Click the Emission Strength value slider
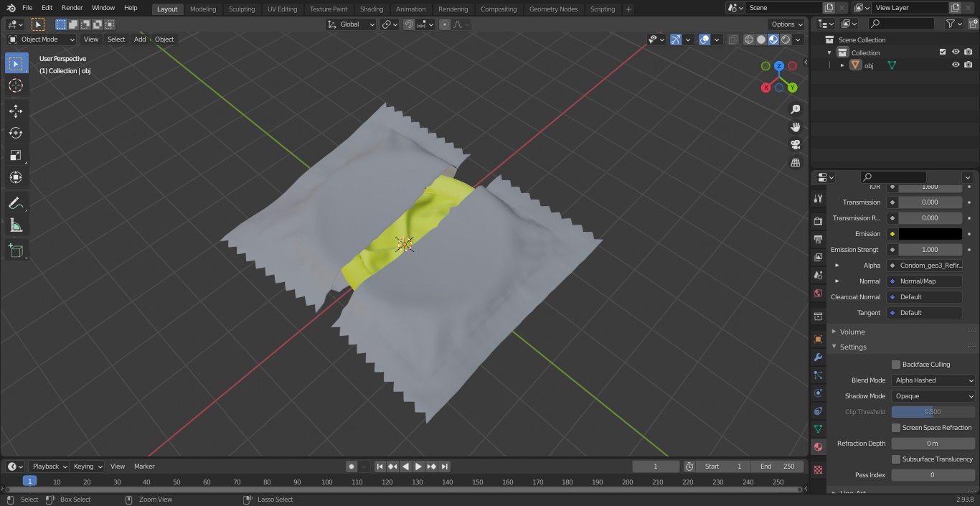 (930, 250)
